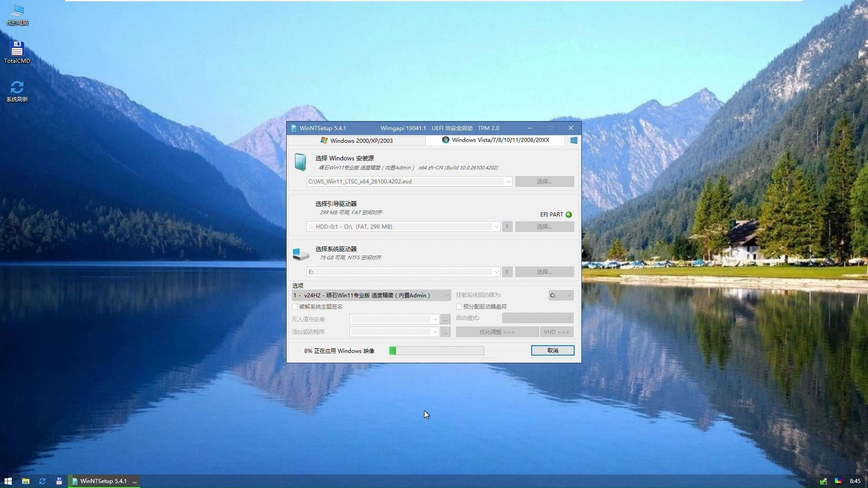868x488 pixels.
Task: Click the WinNTSetup title bar app icon
Action: [293, 128]
